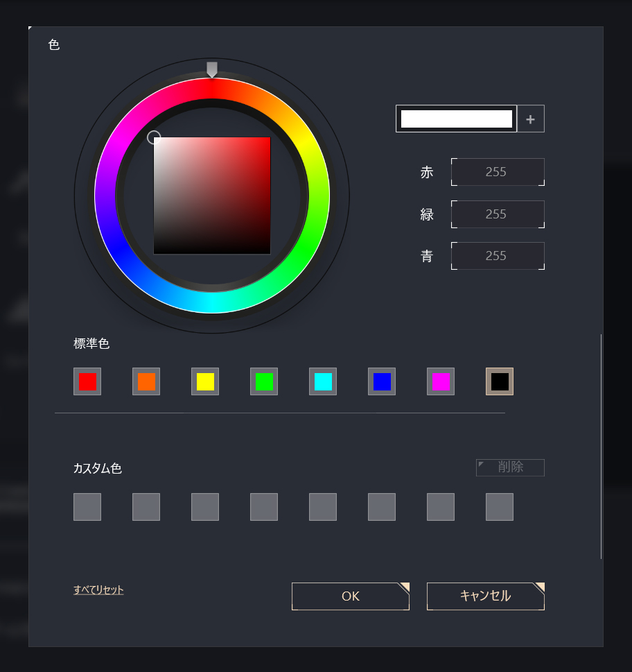Select the seventh empty custom color slot
This screenshot has width=632, height=672.
(x=441, y=507)
